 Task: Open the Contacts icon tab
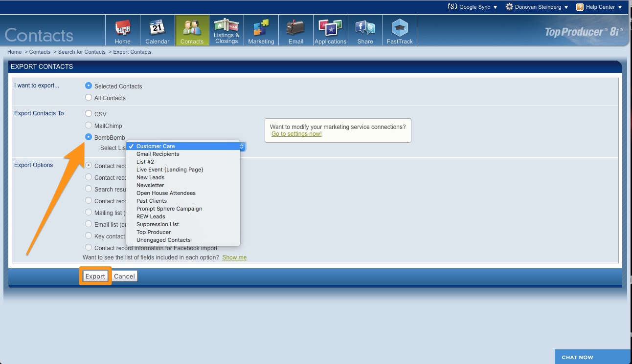(192, 30)
